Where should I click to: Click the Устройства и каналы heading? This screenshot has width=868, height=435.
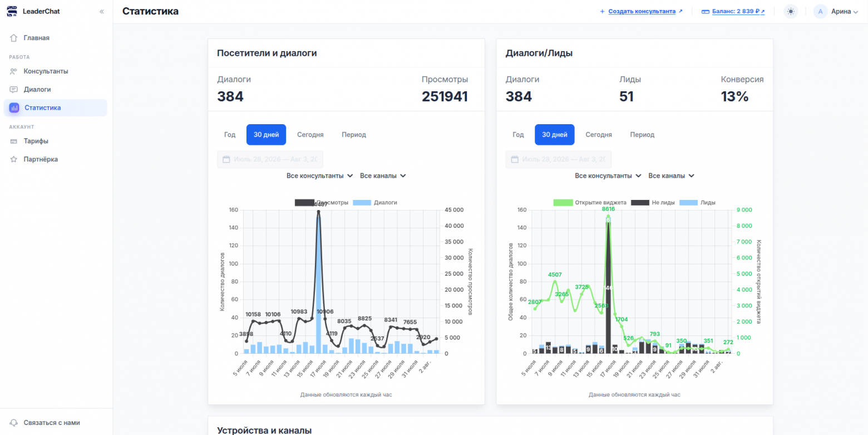coord(264,431)
